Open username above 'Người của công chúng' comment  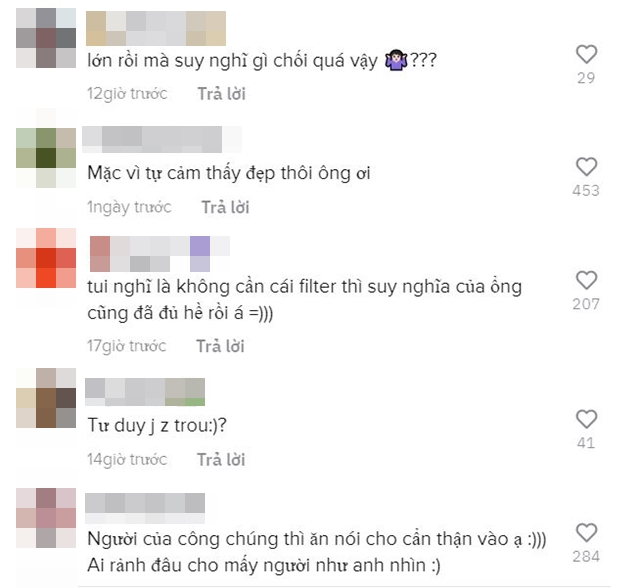point(145,508)
